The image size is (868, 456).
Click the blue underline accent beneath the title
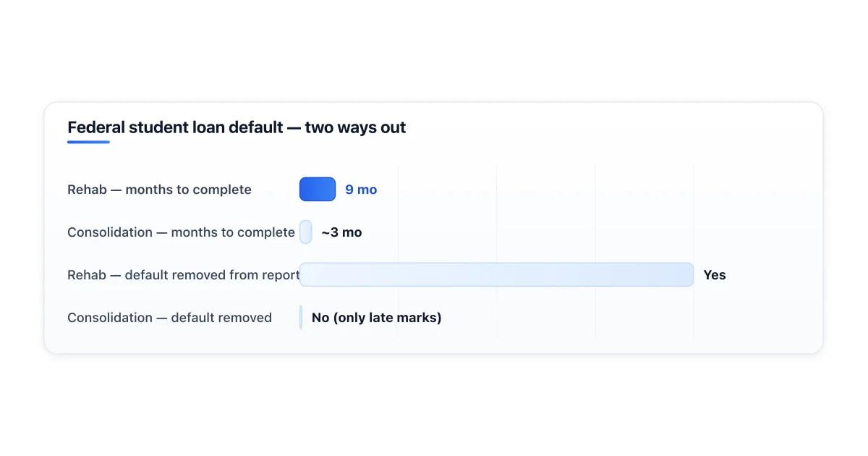click(88, 142)
